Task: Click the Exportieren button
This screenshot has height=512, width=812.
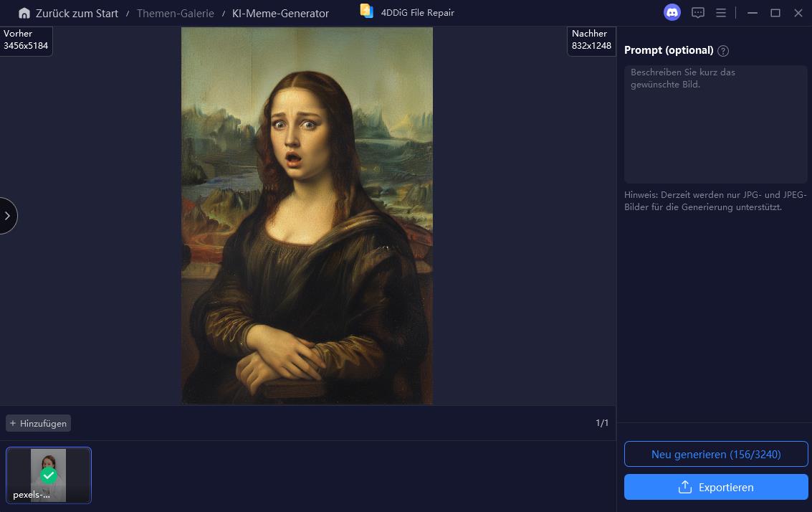Action: [716, 487]
